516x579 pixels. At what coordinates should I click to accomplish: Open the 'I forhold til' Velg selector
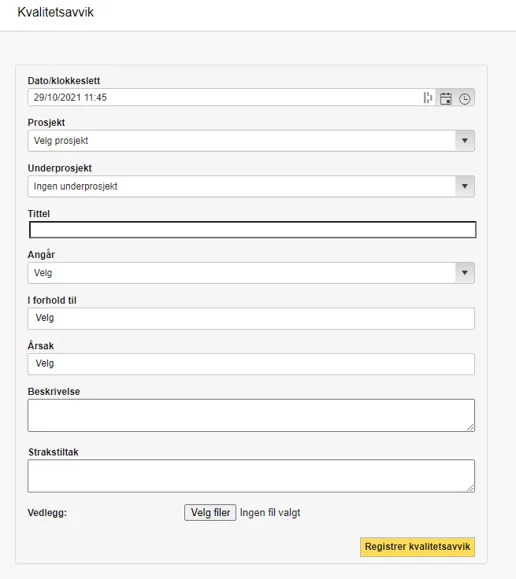[x=251, y=318]
